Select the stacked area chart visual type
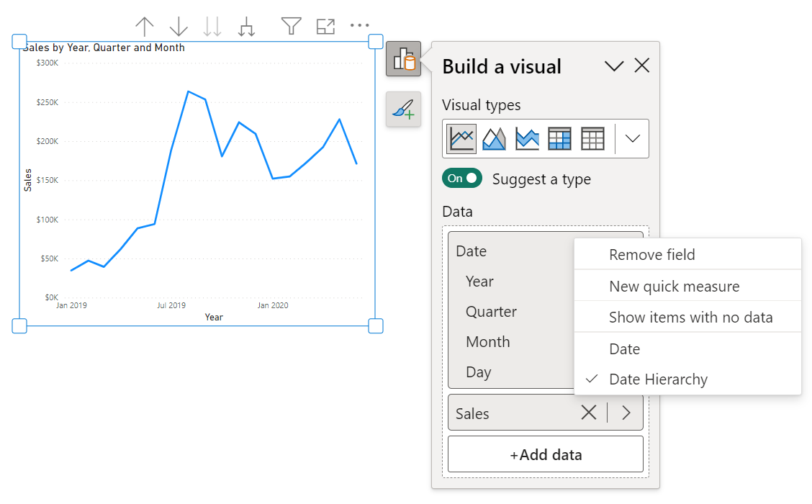812x504 pixels. (x=527, y=139)
